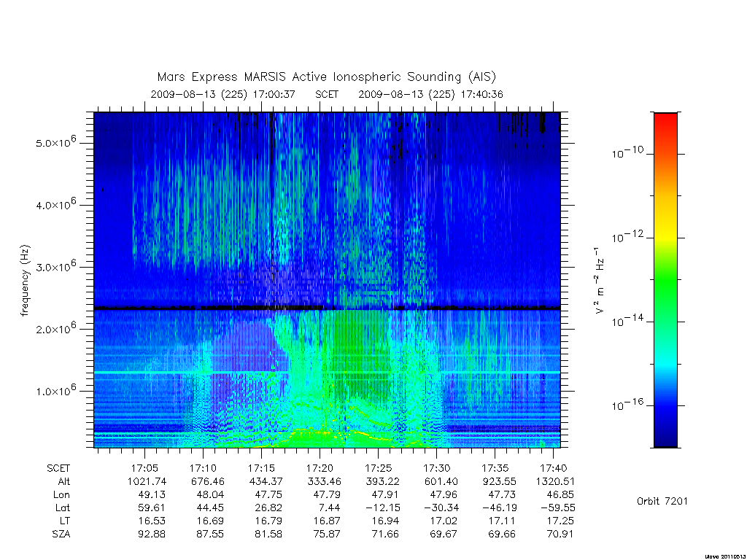Click the bright cyan horizontal line in the spectrogram
Viewport: 747px width, 560px height.
click(x=327, y=372)
